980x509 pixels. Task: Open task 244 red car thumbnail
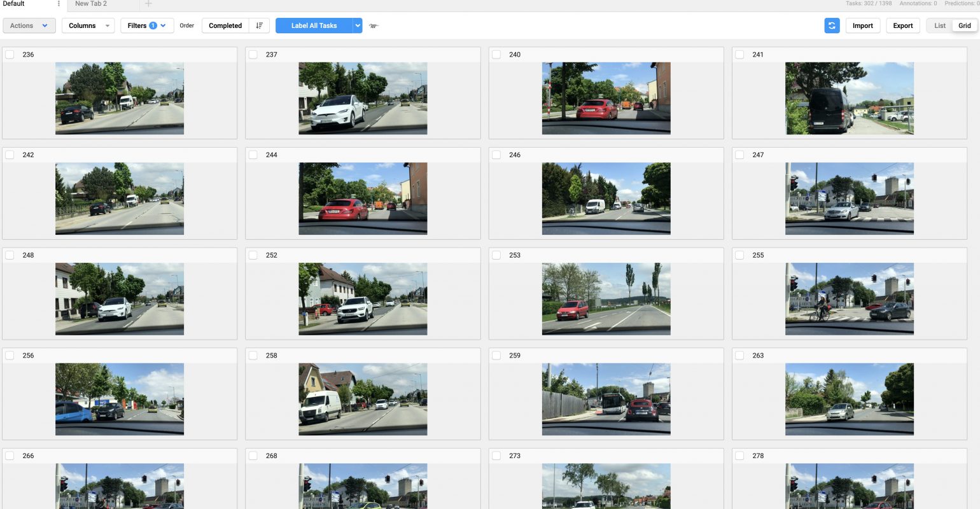363,199
